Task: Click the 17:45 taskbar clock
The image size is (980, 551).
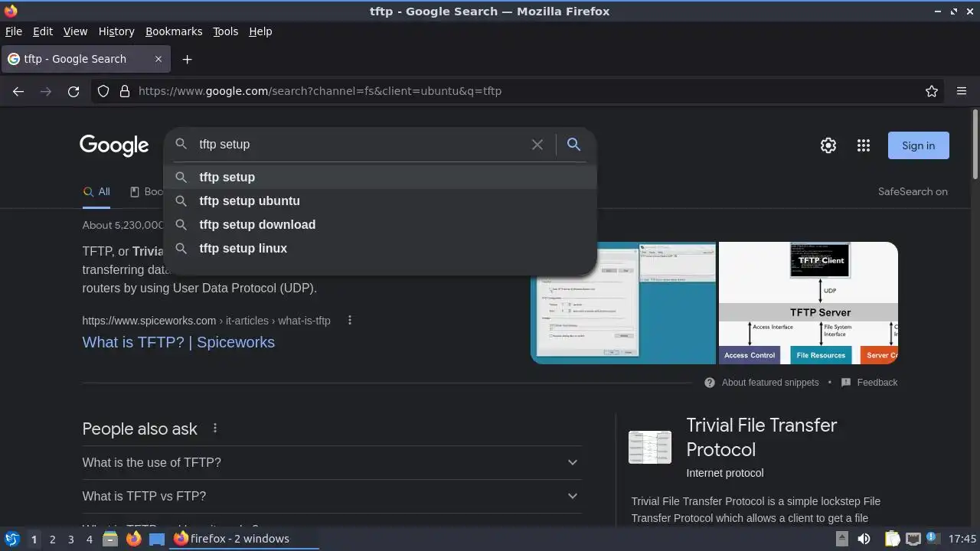Action: 962,539
